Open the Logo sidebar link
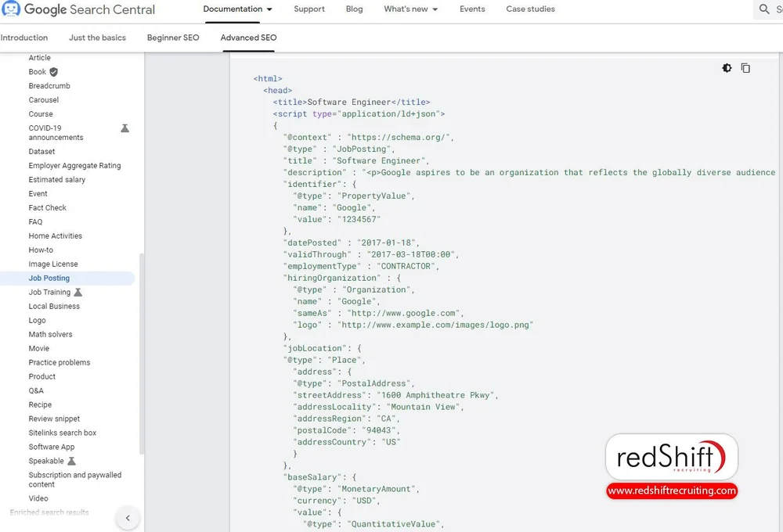Image resolution: width=783 pixels, height=532 pixels. click(x=37, y=320)
